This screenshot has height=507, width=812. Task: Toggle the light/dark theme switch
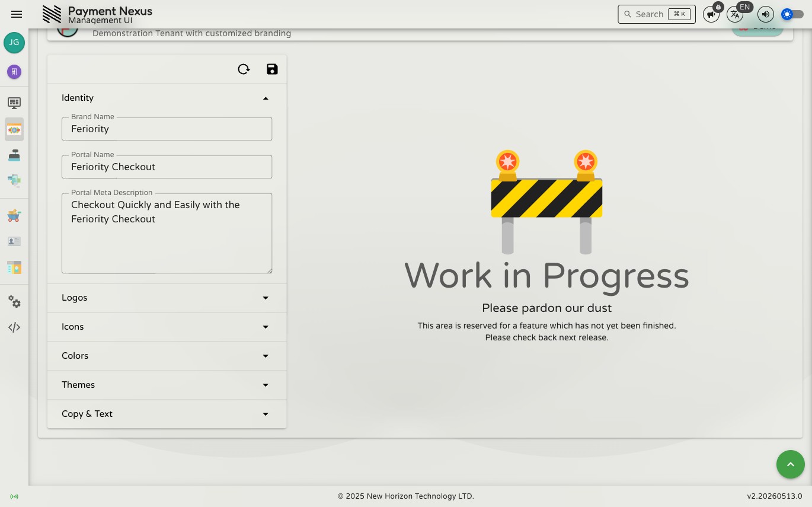coord(792,14)
